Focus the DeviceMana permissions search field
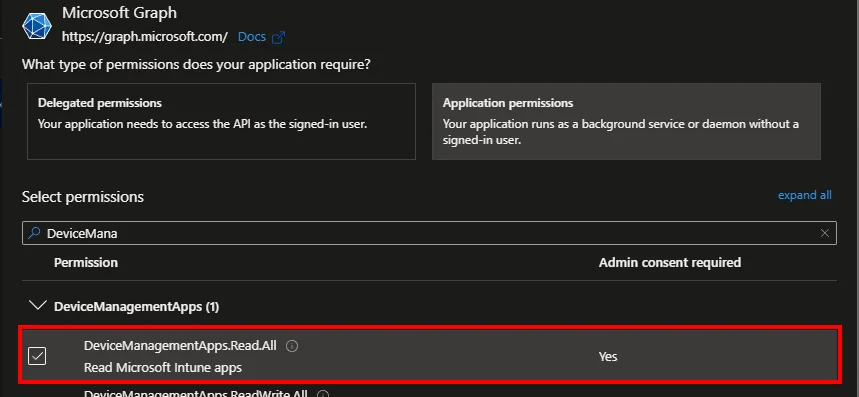 point(430,233)
